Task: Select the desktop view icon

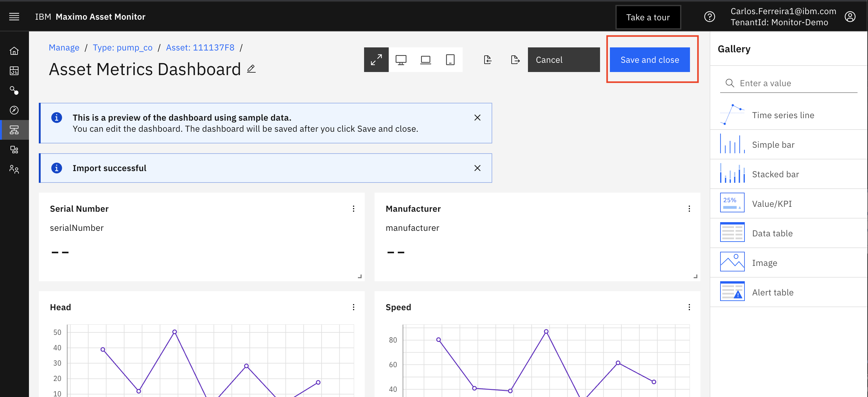Action: [401, 59]
